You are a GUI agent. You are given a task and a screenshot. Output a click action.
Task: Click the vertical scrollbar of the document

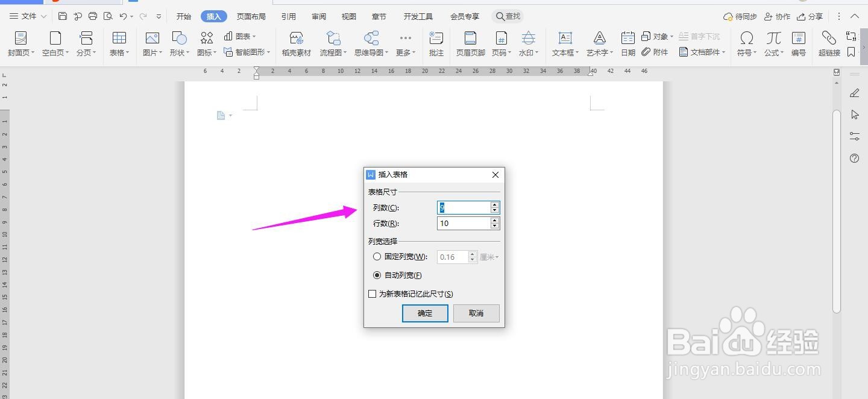pyautogui.click(x=837, y=211)
